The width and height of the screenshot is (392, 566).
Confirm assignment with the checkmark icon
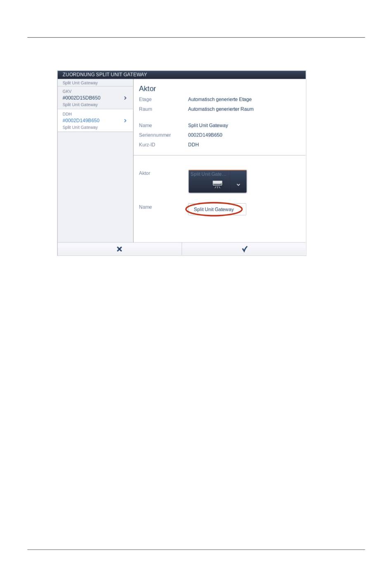tap(244, 249)
